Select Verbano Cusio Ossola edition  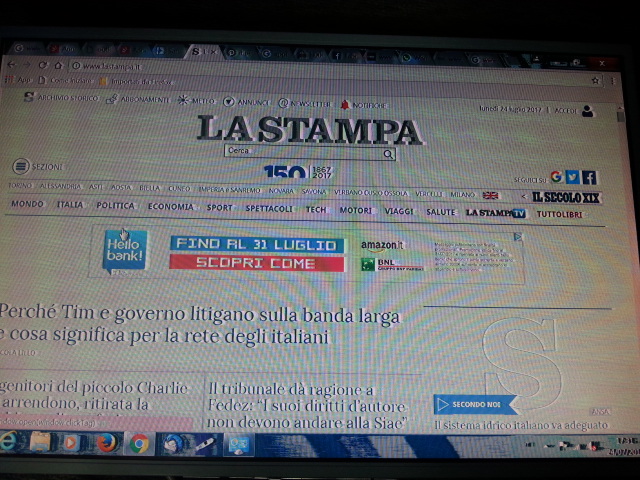pos(371,193)
